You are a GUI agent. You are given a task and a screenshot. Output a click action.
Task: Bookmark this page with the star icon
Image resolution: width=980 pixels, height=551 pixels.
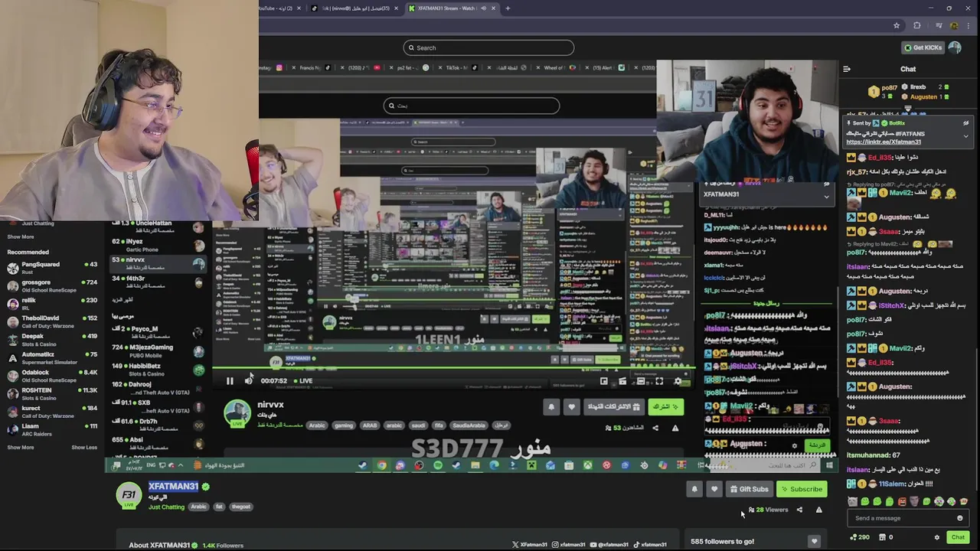897,25
